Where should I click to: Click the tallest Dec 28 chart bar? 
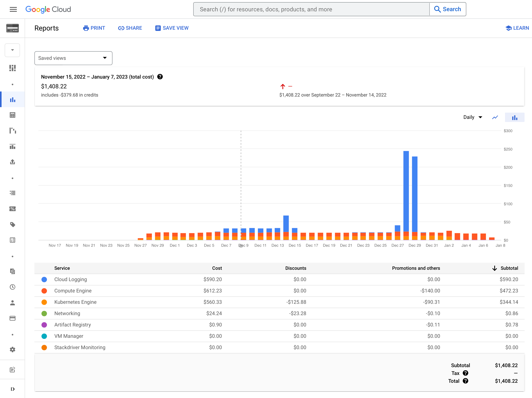tap(406, 195)
